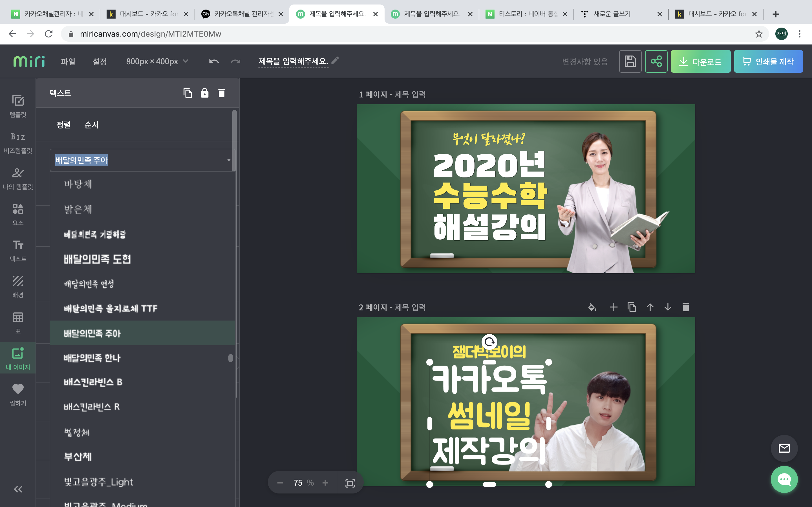
Task: Open the 요소 elements panel
Action: point(18,214)
